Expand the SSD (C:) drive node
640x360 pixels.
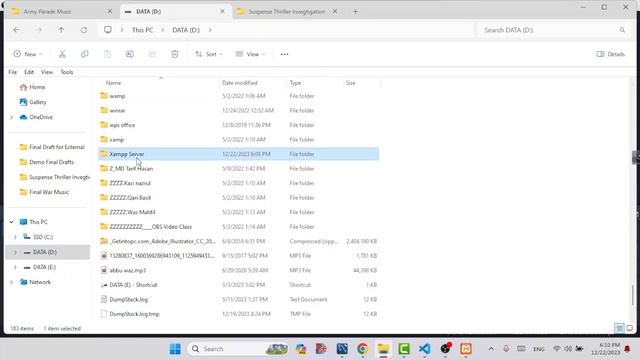[15, 237]
